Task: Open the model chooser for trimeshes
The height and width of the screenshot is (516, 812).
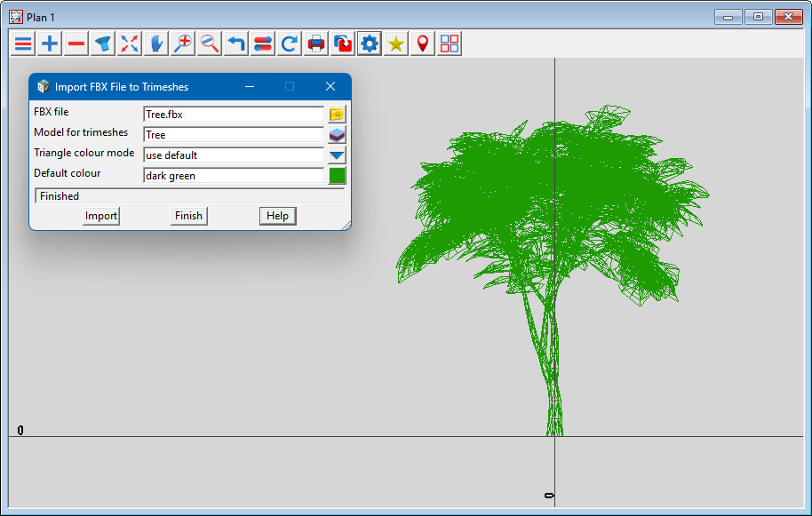Action: pyautogui.click(x=337, y=135)
